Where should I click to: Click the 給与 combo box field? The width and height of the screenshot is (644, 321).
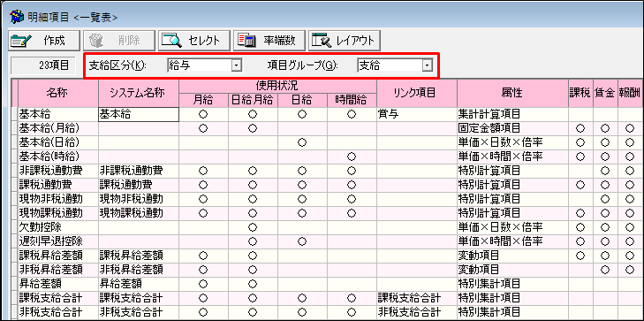(x=205, y=65)
